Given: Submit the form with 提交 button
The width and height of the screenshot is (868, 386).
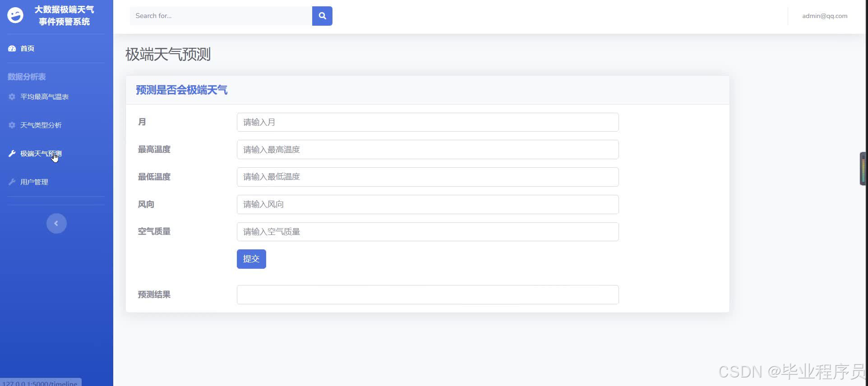Looking at the screenshot, I should [251, 259].
